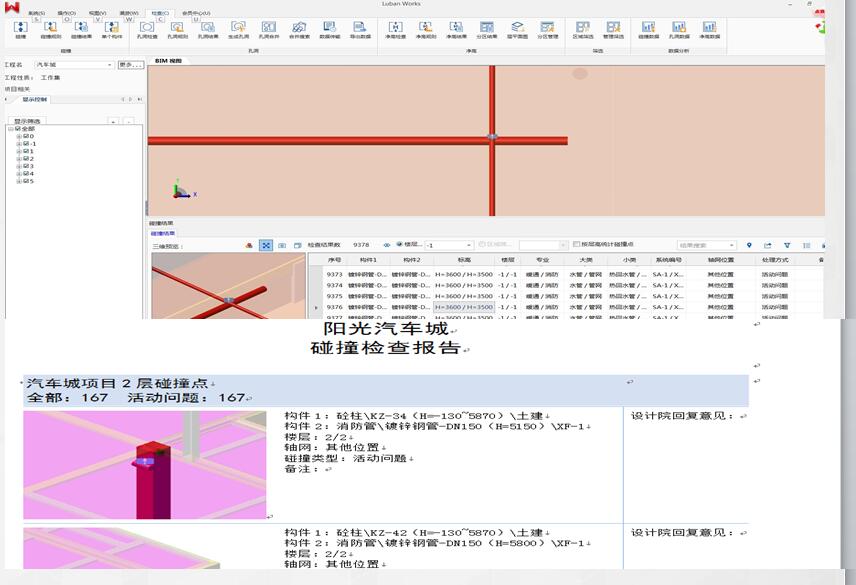Click the 导出数据 export data icon
The image size is (856, 585).
tap(360, 29)
